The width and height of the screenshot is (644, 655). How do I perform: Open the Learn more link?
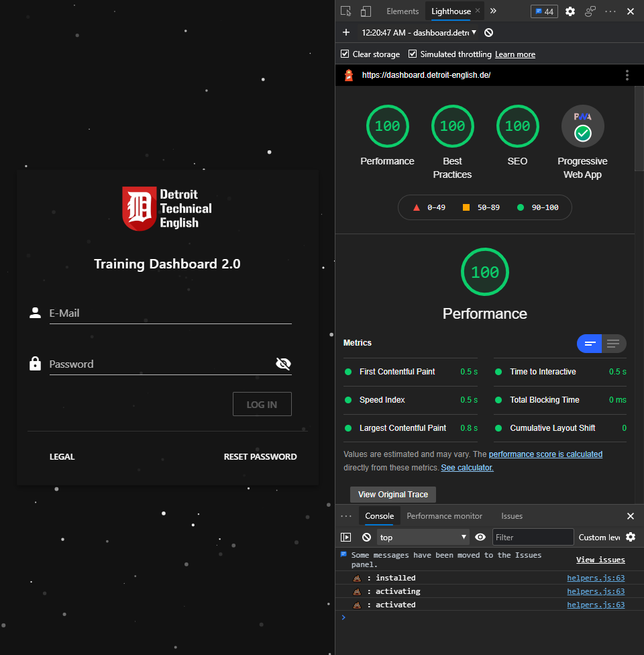click(x=515, y=54)
